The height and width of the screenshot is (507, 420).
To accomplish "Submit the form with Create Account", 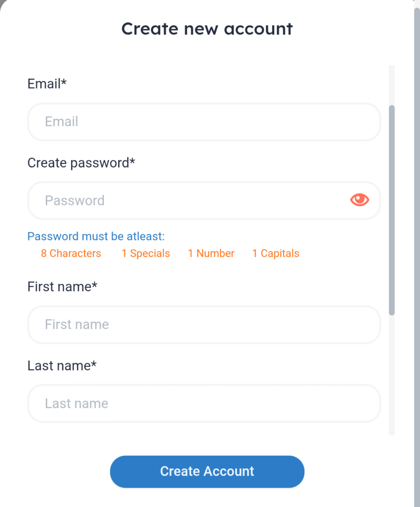I will tap(207, 471).
